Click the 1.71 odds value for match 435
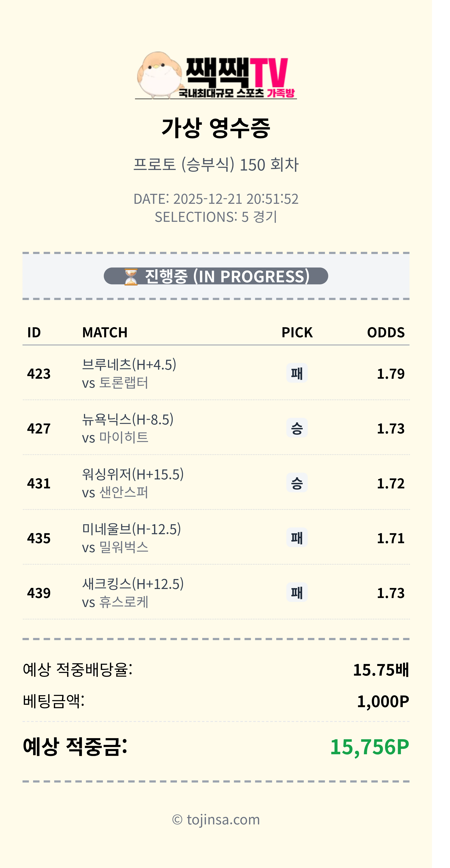Screen dimensions: 450x868 (x=390, y=538)
